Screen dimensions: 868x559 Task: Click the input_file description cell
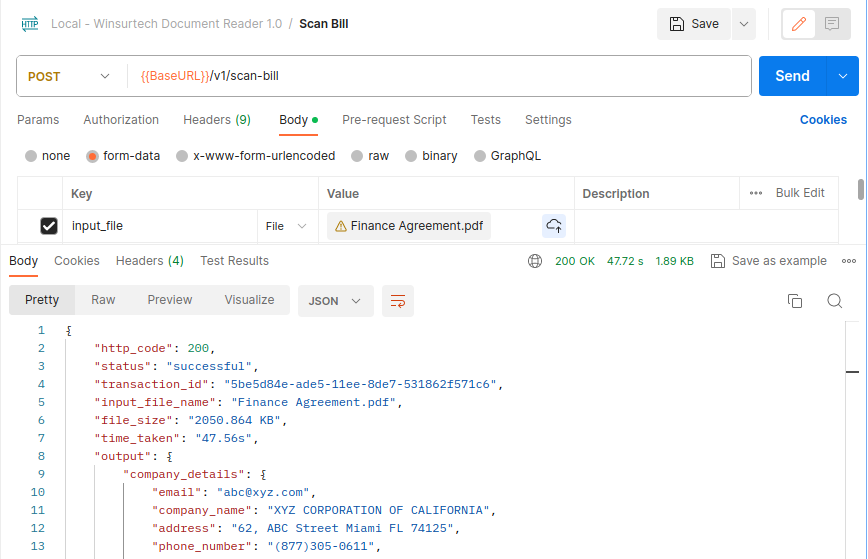coord(706,226)
